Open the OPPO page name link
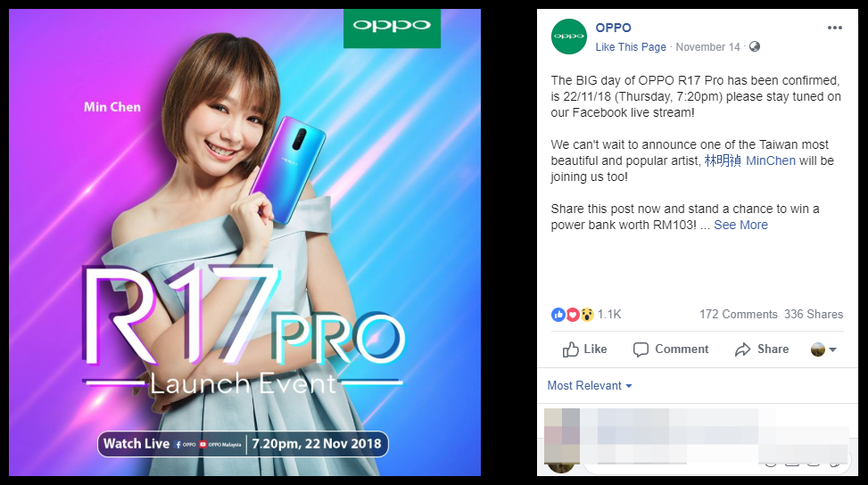 [613, 28]
